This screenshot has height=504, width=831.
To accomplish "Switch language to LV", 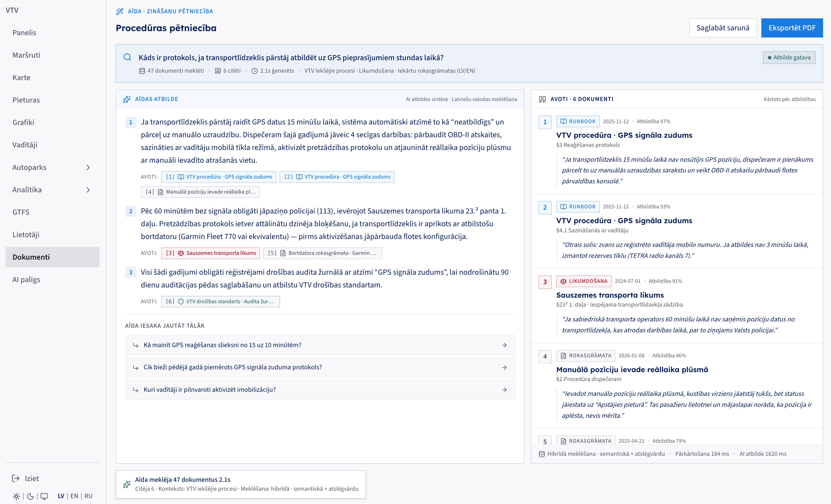I will [x=61, y=496].
